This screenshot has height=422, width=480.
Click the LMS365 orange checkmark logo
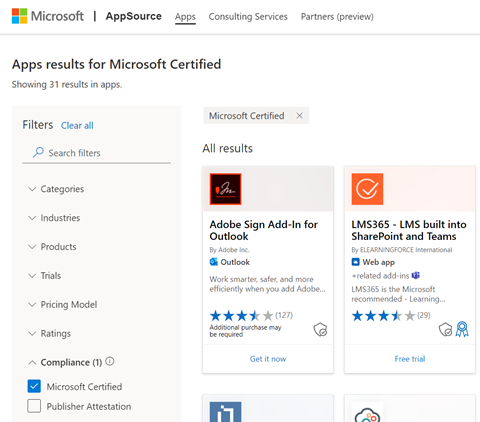[x=367, y=189]
